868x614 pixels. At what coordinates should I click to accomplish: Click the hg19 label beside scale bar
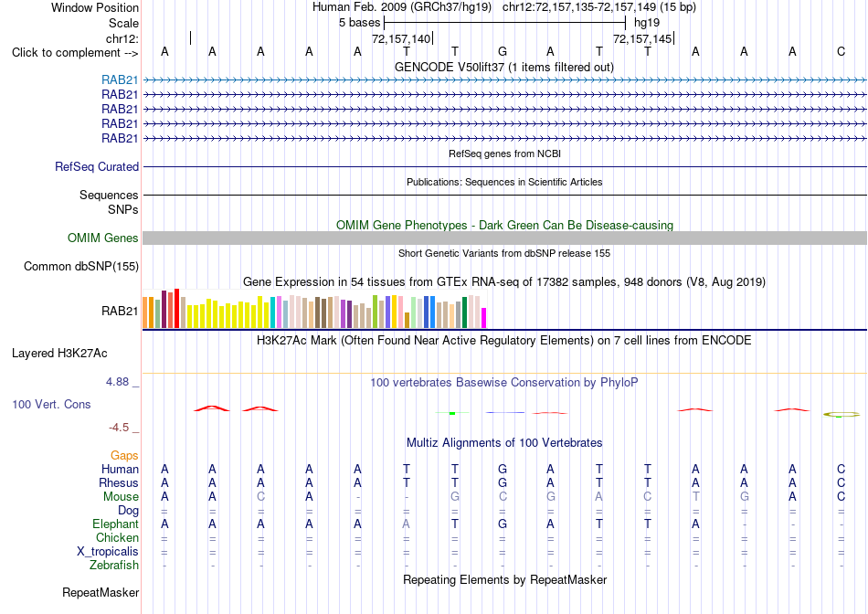coord(647,23)
